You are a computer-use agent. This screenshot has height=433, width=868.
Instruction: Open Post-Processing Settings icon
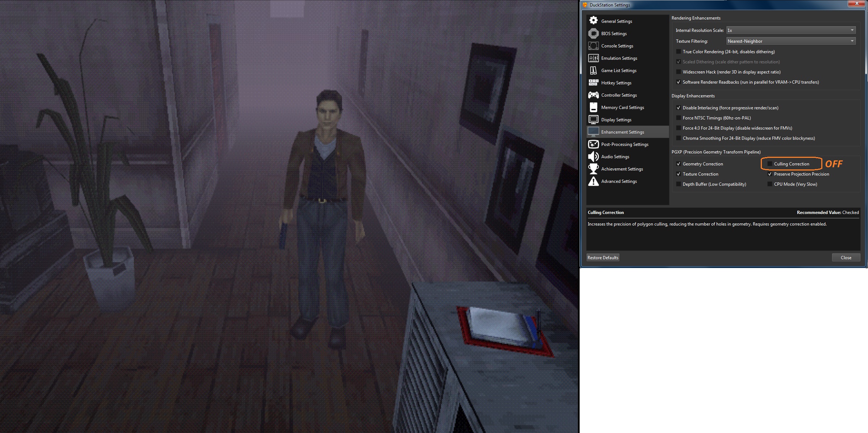tap(593, 144)
